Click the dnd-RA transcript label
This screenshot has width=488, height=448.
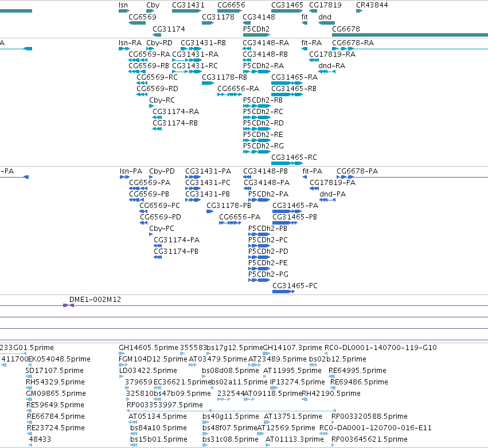[x=332, y=66]
